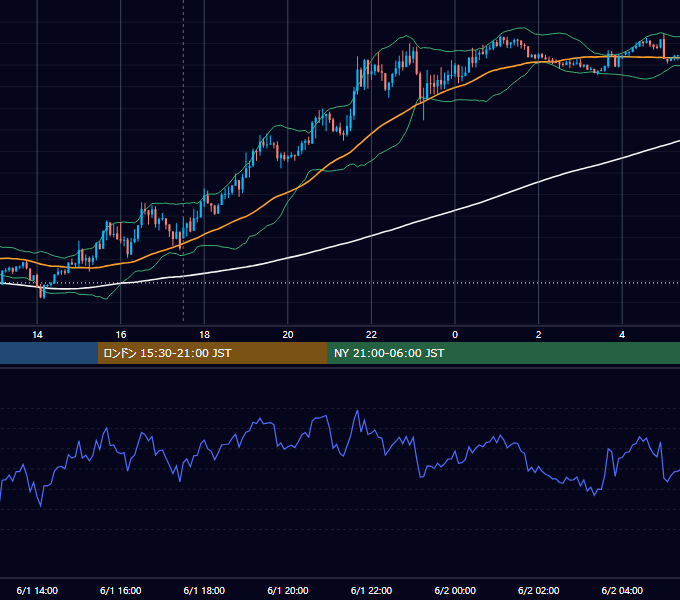The width and height of the screenshot is (680, 600).
Task: Click the 6/2 00:00 date label
Action: (x=455, y=590)
